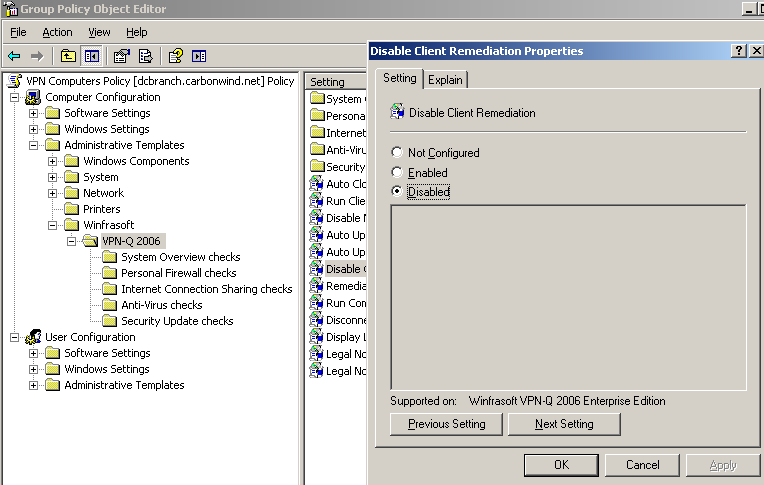
Task: Select Internet Connection Sharing checks in tree
Action: coord(207,289)
